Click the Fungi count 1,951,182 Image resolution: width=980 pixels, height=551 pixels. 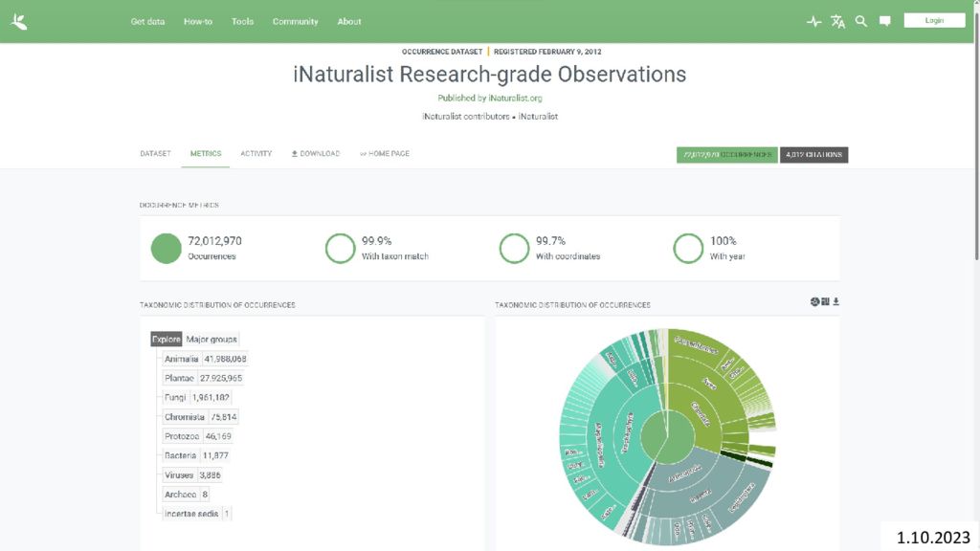[211, 397]
